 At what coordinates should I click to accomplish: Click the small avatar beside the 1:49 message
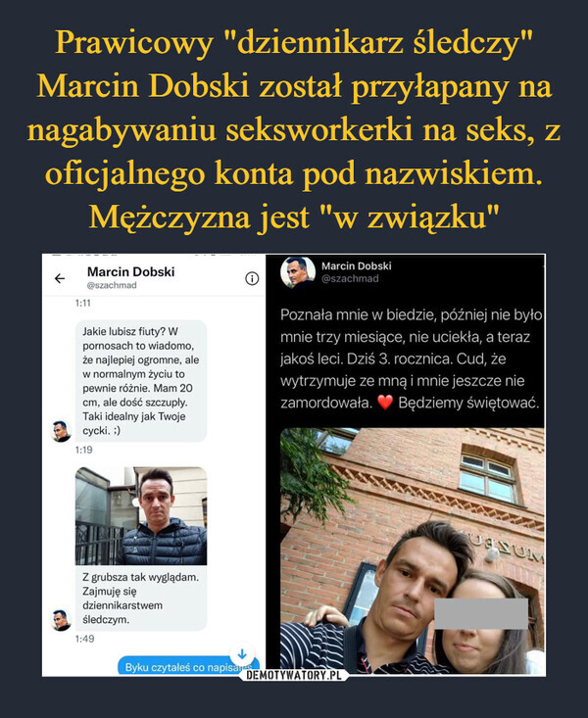[61, 620]
